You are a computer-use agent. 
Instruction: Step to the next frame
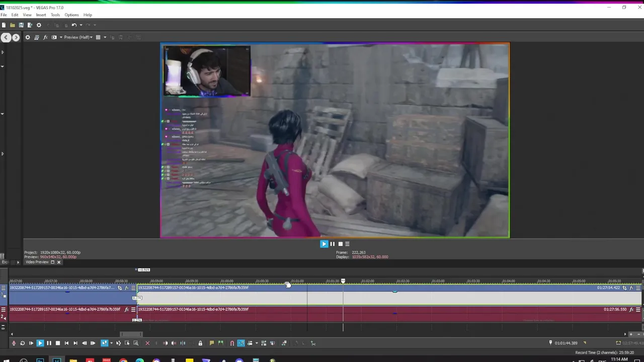click(93, 343)
